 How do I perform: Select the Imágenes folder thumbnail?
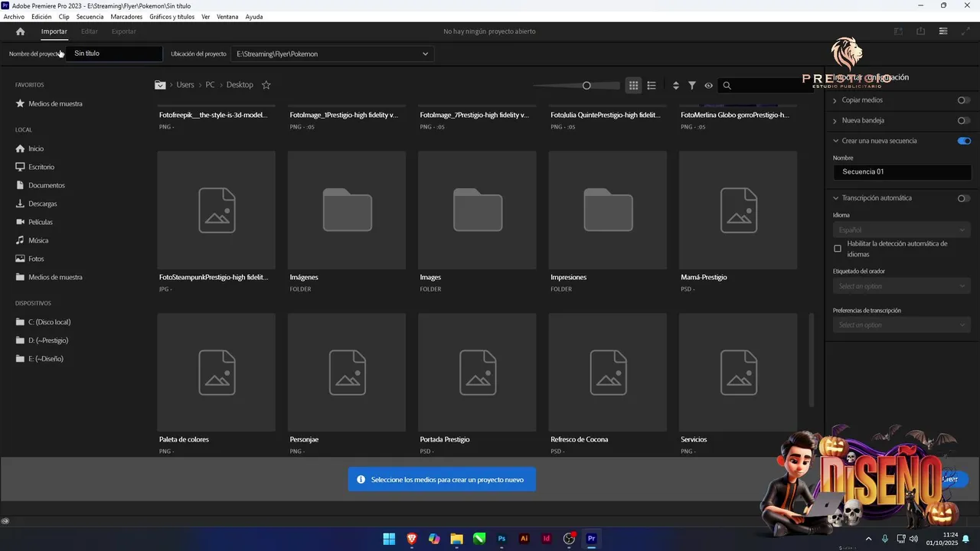347,210
